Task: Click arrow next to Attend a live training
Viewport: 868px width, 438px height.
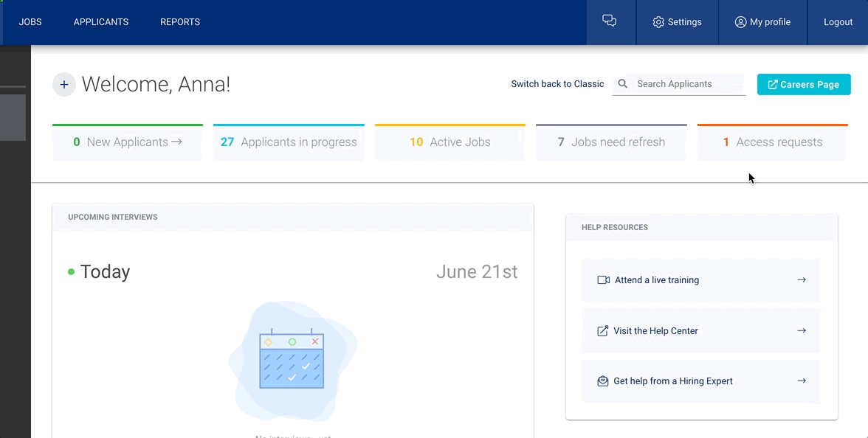Action: pos(802,280)
